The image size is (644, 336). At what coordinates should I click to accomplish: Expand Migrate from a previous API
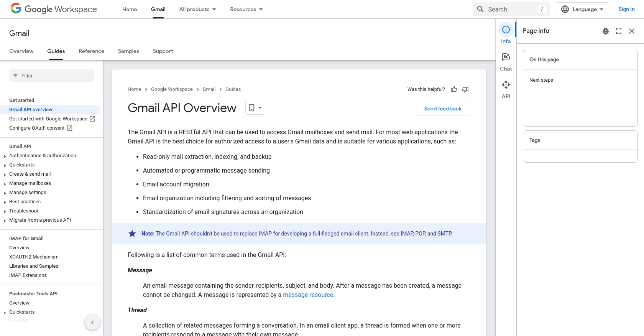(5, 221)
